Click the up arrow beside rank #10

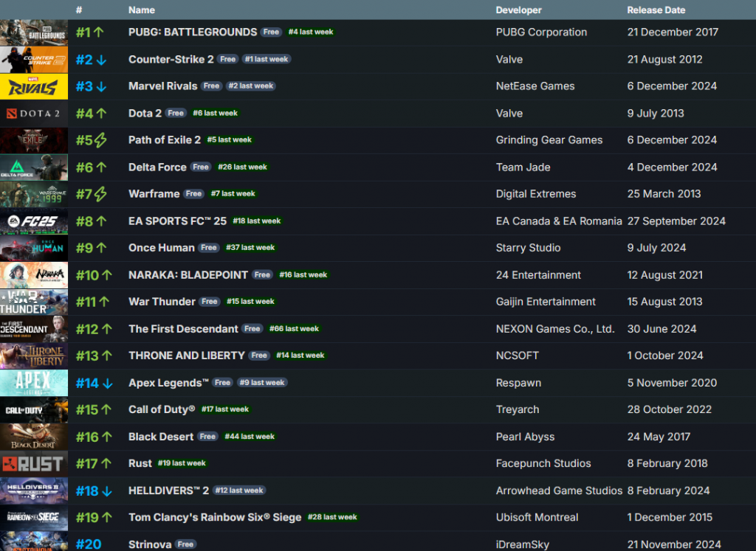pyautogui.click(x=107, y=275)
